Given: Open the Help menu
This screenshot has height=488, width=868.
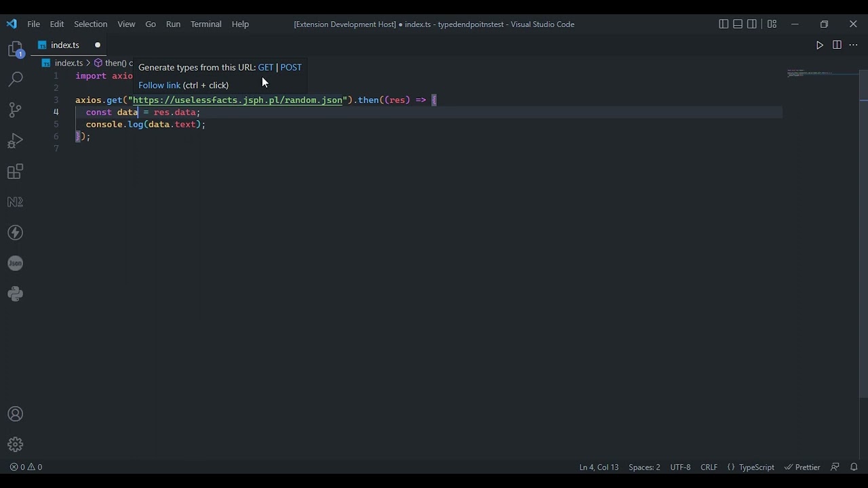Looking at the screenshot, I should coord(240,24).
